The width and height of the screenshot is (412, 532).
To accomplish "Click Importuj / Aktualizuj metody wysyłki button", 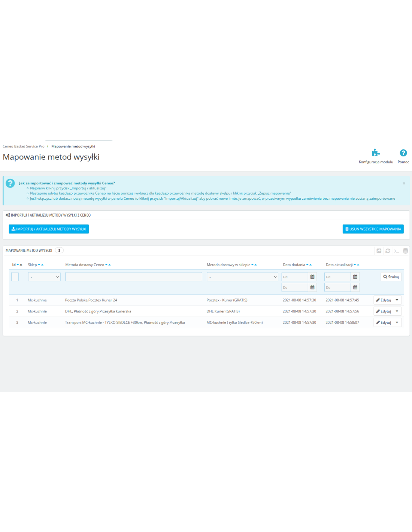I will tap(49, 229).
